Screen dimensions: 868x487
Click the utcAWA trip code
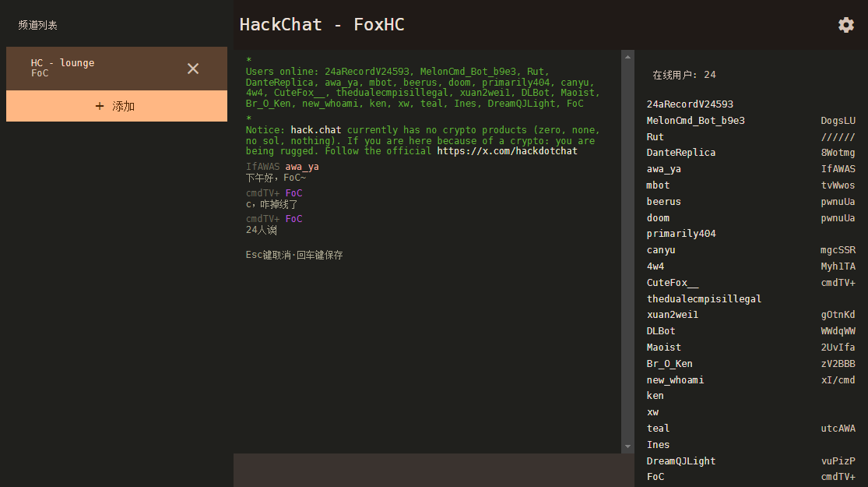point(838,429)
